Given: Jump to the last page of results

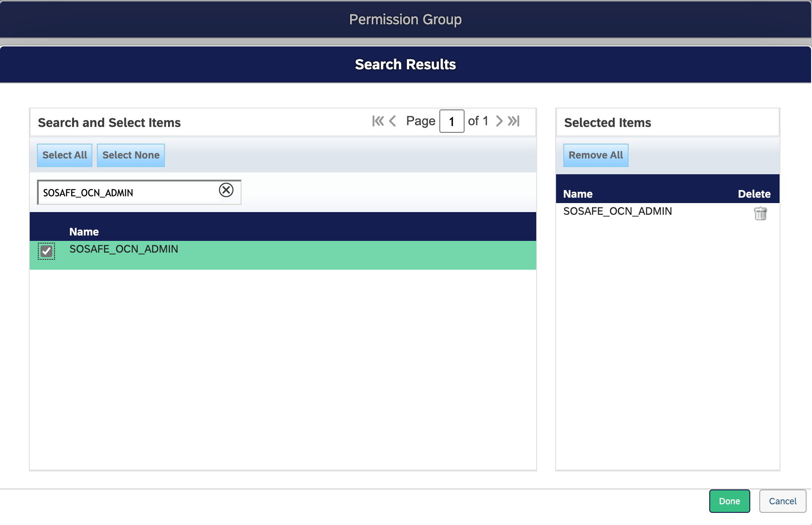Looking at the screenshot, I should pyautogui.click(x=514, y=121).
